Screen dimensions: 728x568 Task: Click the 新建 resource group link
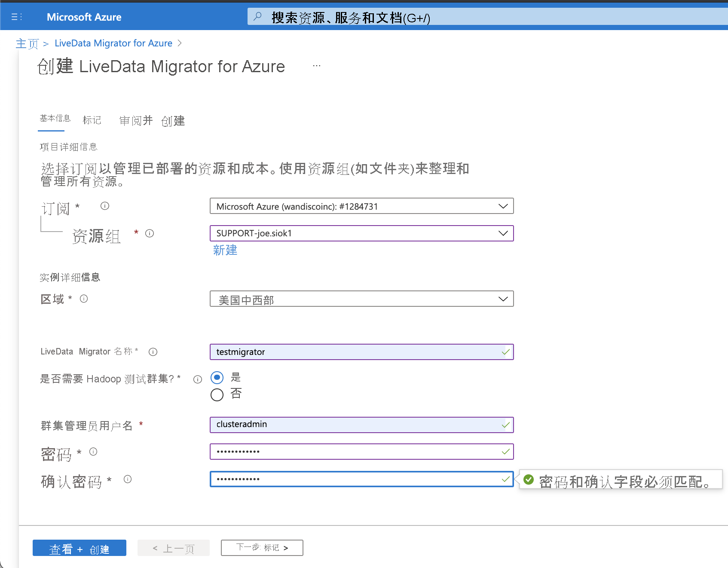(225, 250)
